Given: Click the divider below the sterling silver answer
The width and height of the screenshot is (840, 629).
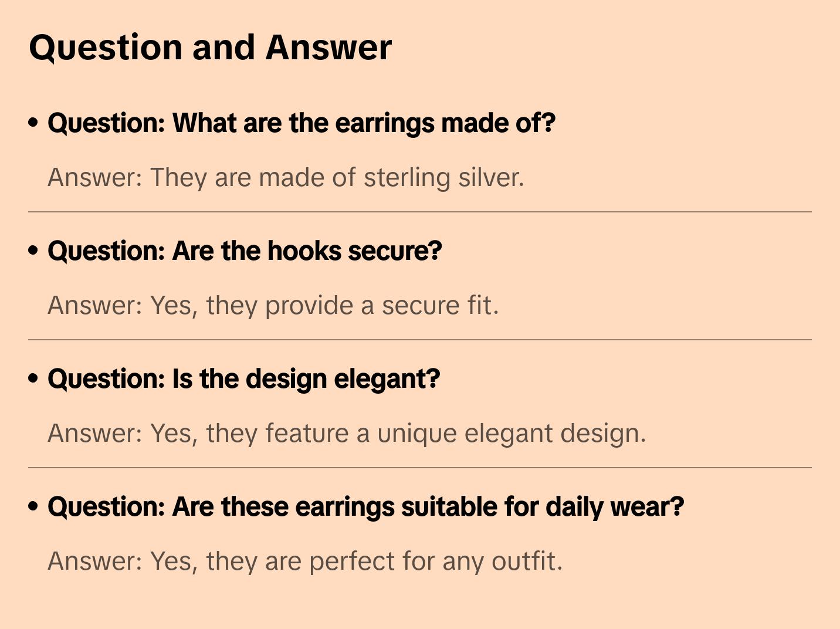Looking at the screenshot, I should pyautogui.click(x=420, y=212).
